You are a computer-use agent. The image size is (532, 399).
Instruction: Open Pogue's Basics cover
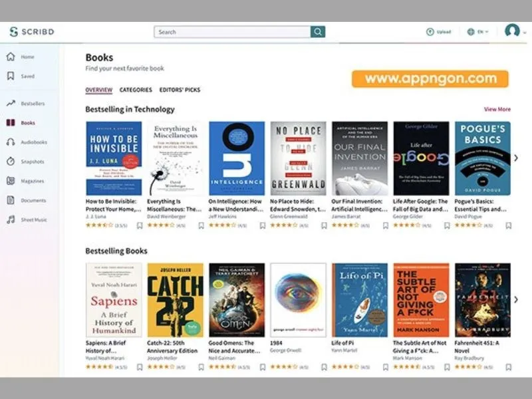483,158
